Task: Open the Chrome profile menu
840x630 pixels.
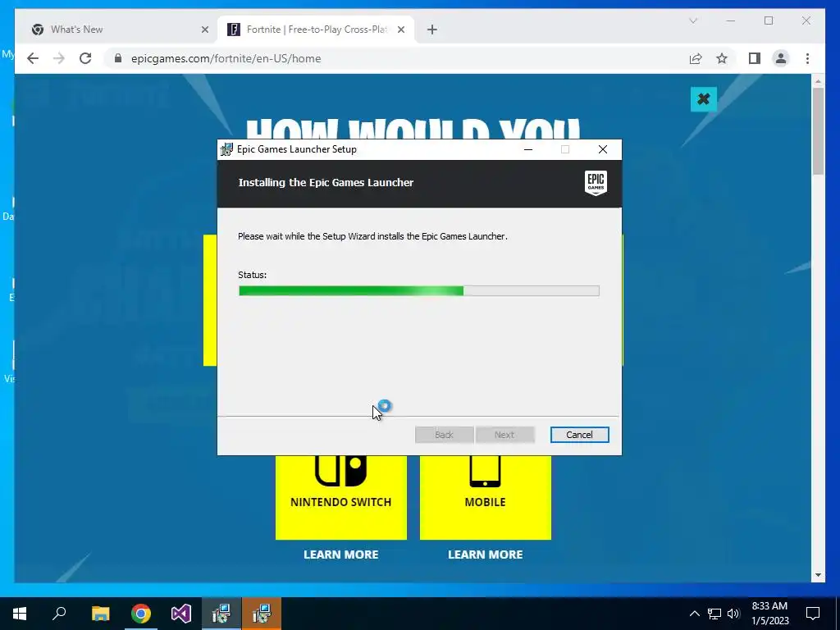Action: [x=781, y=58]
